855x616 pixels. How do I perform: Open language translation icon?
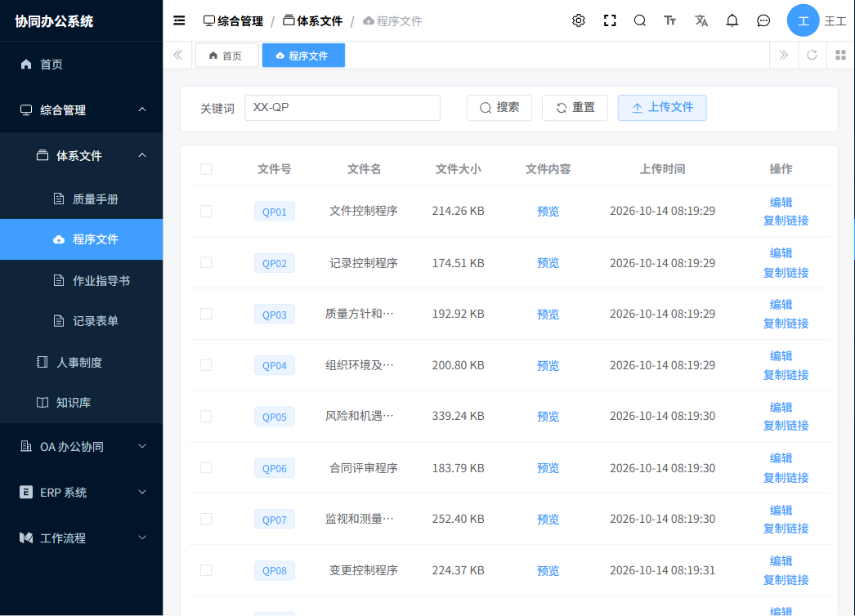tap(701, 20)
